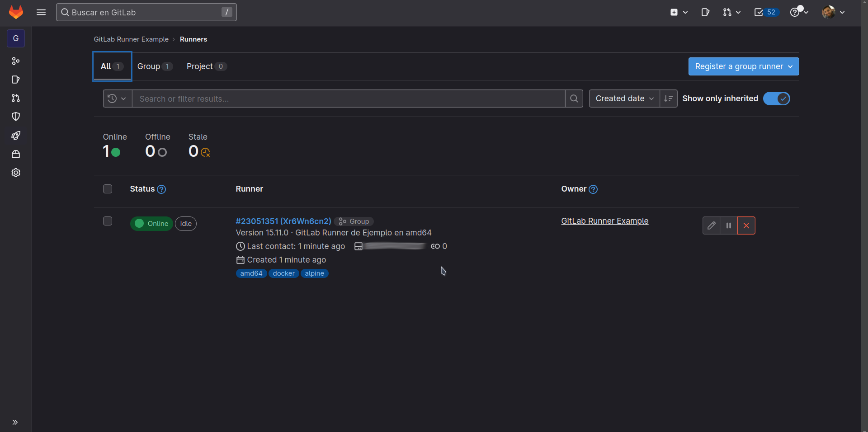
Task: Pause the runner with pause icon
Action: [x=729, y=225]
